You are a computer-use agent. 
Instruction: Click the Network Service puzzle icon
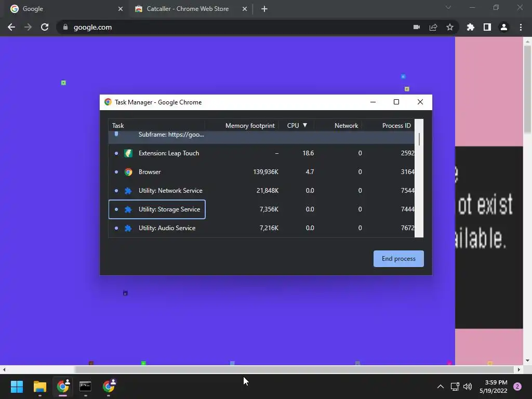click(x=128, y=191)
